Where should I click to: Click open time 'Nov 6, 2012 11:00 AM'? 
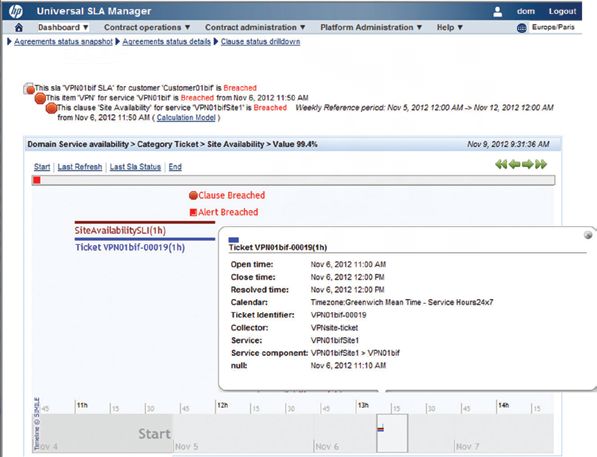click(348, 264)
